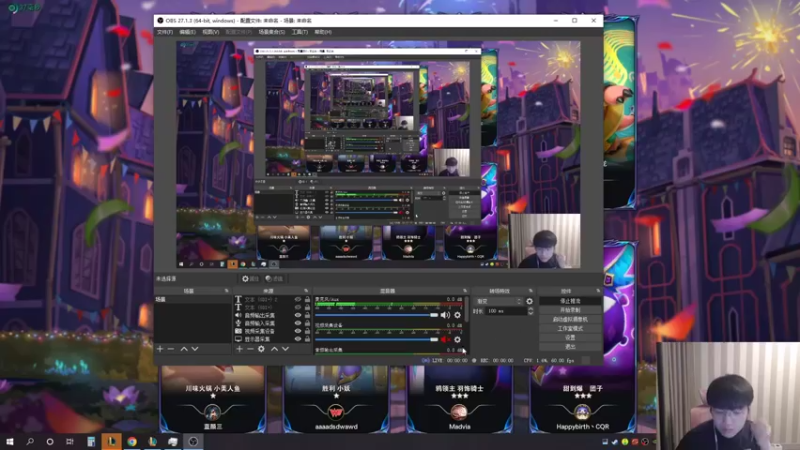Toggle visibility of first text source
800x450 pixels.
coord(298,299)
